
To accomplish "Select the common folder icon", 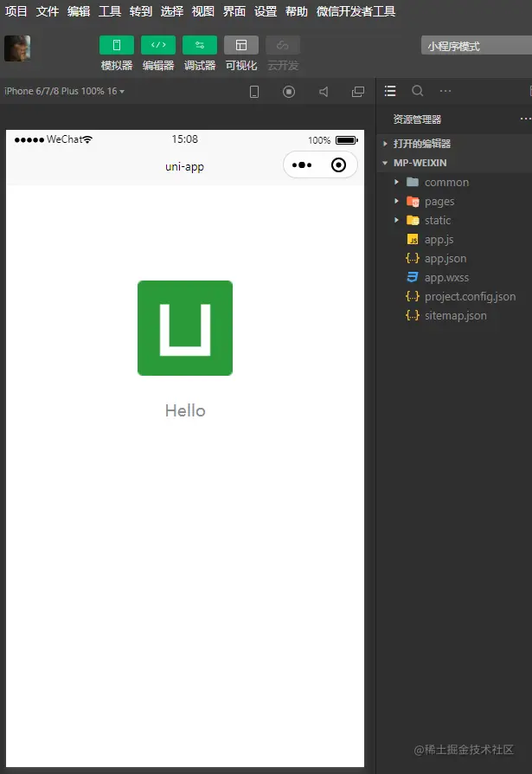I will pos(413,182).
